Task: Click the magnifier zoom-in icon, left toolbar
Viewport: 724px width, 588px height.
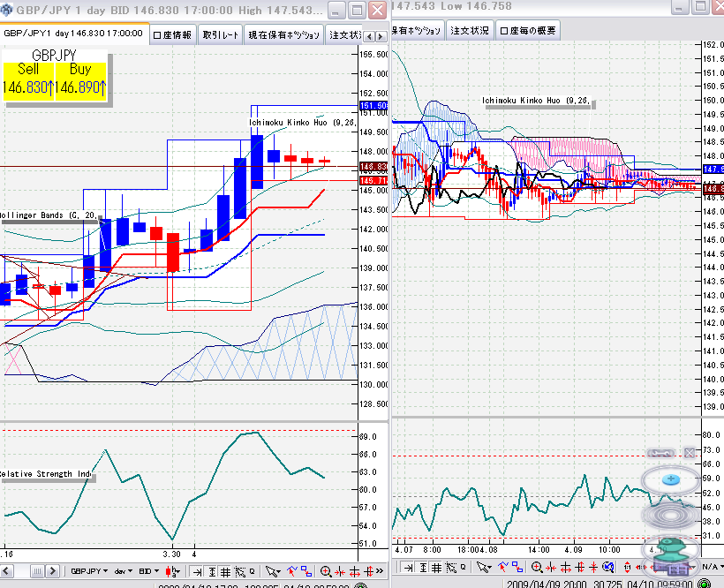Action: click(x=326, y=572)
